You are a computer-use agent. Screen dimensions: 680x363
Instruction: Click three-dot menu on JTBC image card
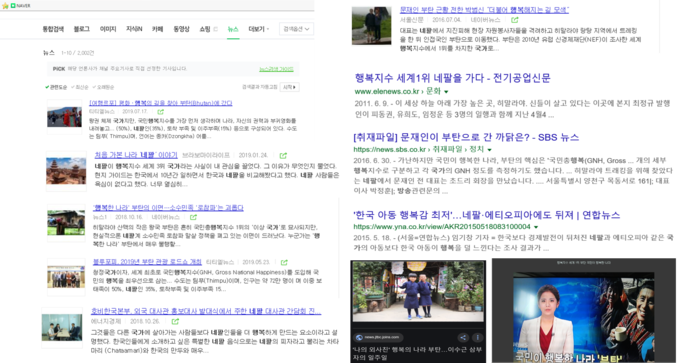[477, 337]
